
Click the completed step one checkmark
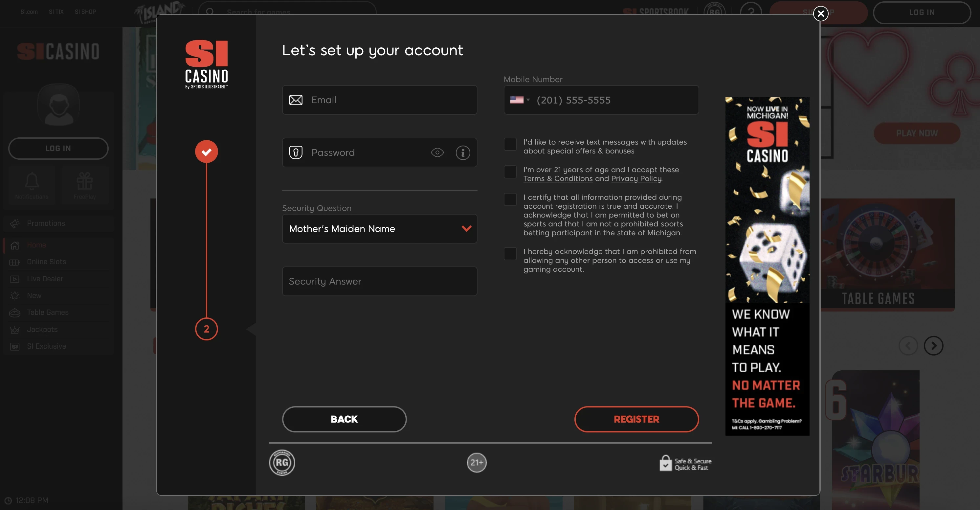[x=207, y=151]
